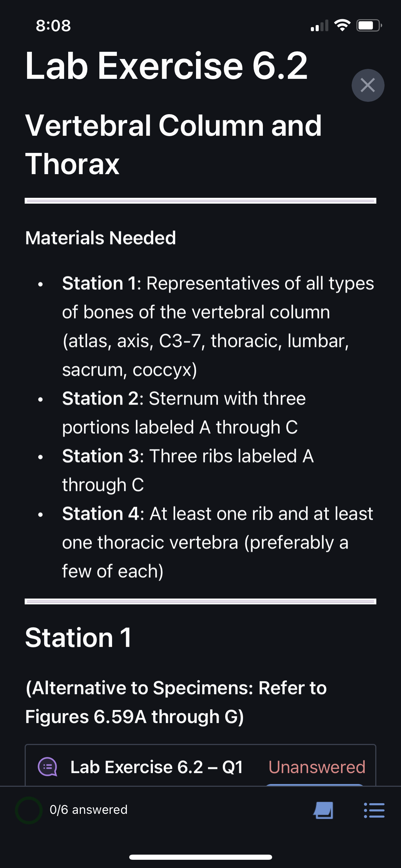
Task: Open Lab Exercise 6.2 – Q1 question
Action: [156, 767]
